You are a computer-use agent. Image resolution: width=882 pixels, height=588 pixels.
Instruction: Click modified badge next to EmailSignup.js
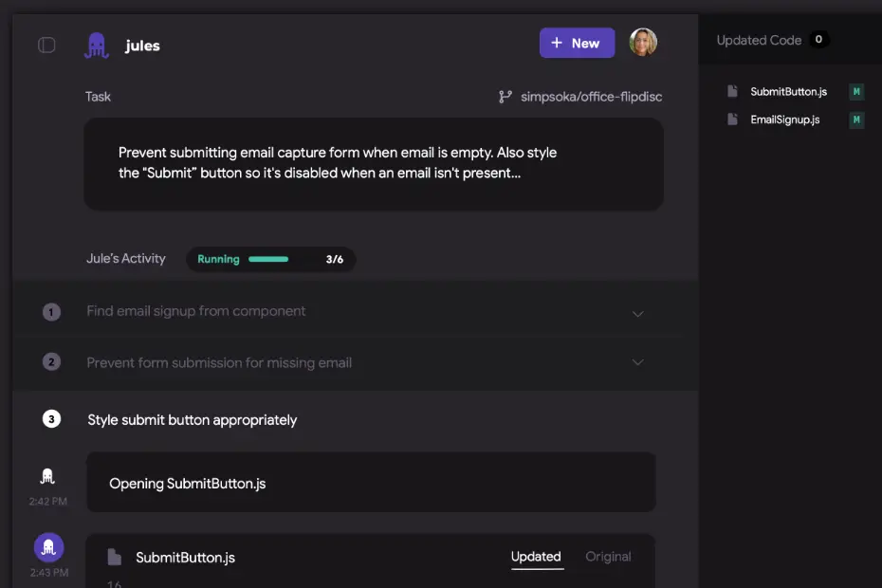tap(856, 119)
